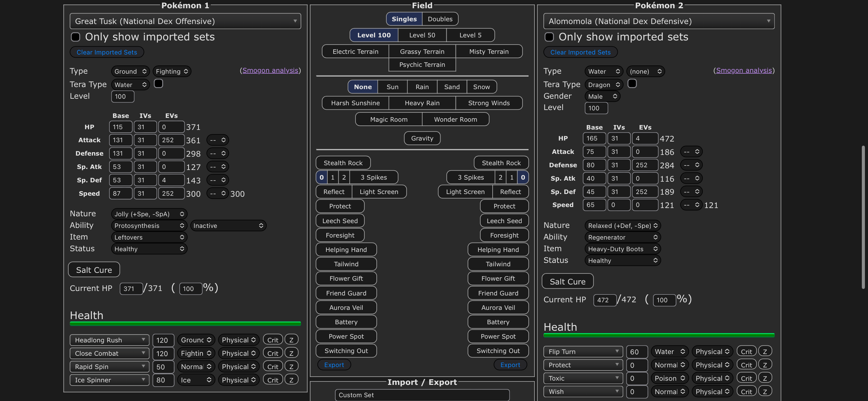Open Pokémon 2 Status dropdown Healthy
The width and height of the screenshot is (868, 401).
click(x=623, y=260)
